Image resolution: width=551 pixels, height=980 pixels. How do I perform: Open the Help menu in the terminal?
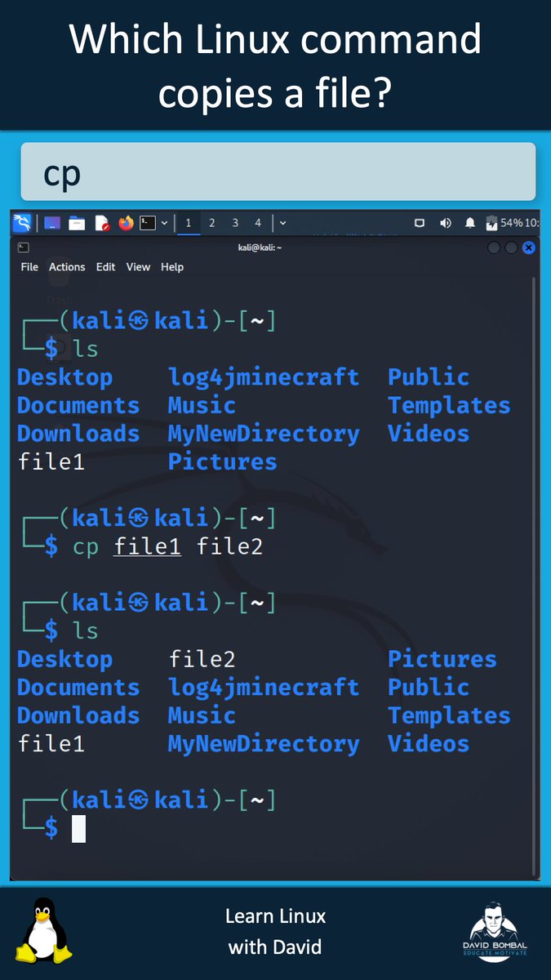click(172, 267)
